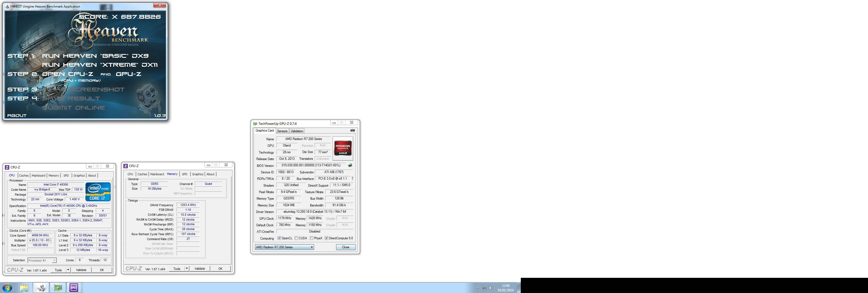This screenshot has height=293, width=868.
Task: Click the Intel Core i7 logo in CPU-Z
Action: click(x=98, y=192)
